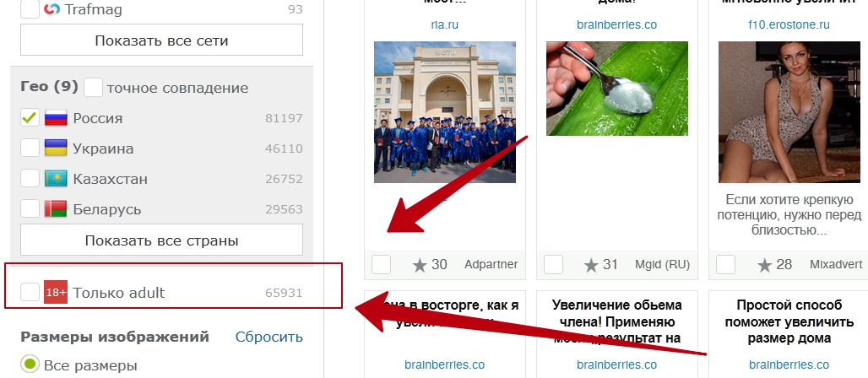Open the rla.ru ad link
The image size is (868, 378).
pos(444,24)
